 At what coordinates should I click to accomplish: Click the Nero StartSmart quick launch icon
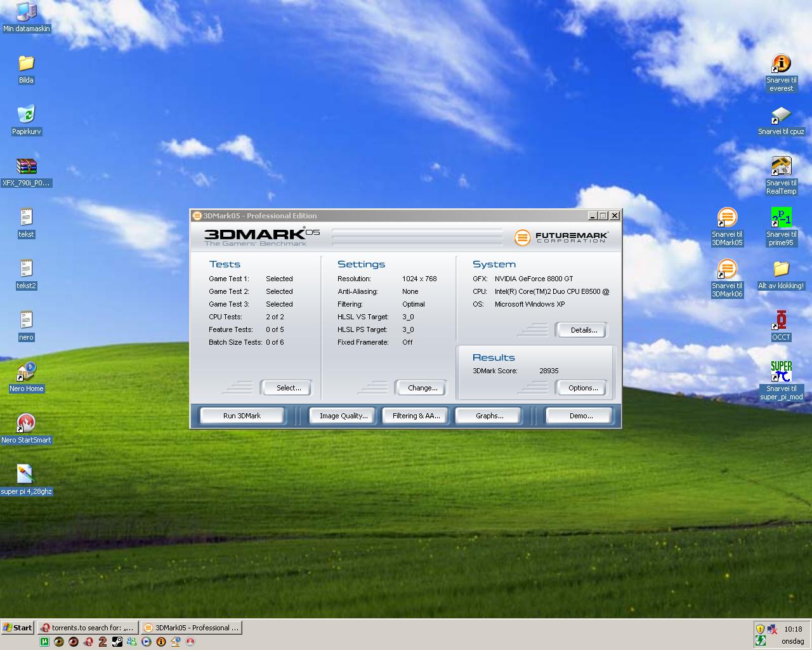coord(190,642)
